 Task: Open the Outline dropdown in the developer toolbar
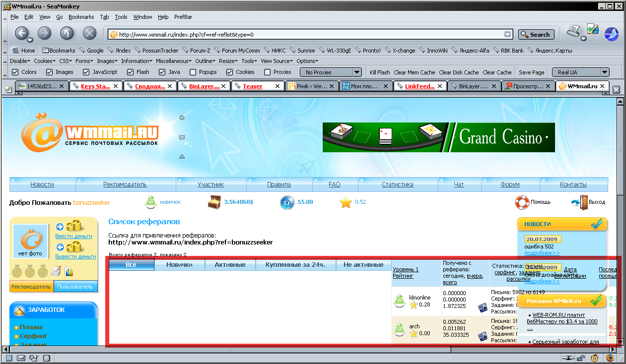pyautogui.click(x=206, y=61)
